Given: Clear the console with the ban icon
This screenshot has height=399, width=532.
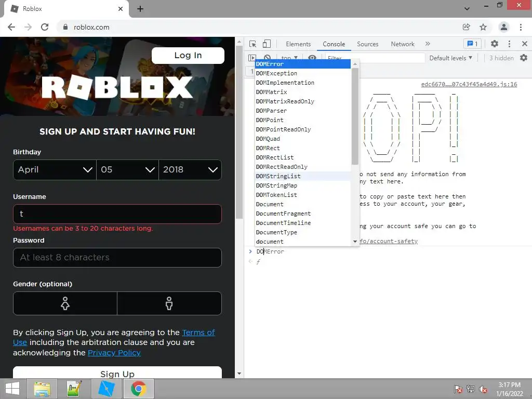Looking at the screenshot, I should tap(268, 58).
